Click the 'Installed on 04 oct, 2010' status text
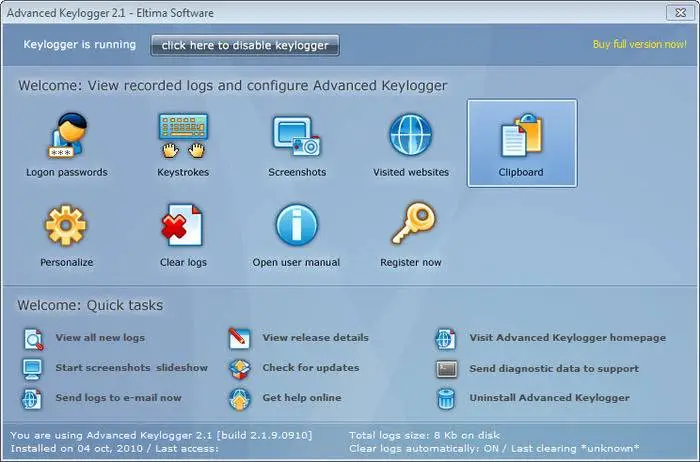The image size is (700, 462). point(77,449)
